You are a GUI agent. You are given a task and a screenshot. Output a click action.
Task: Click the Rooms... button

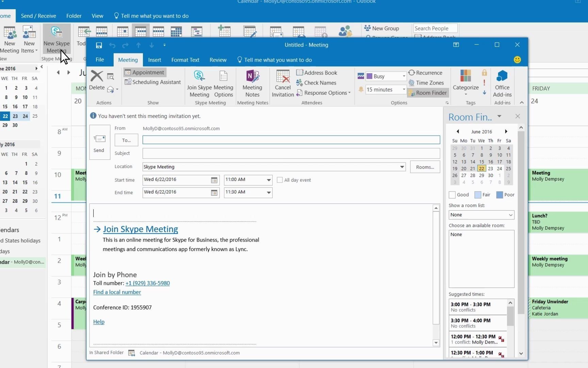click(x=425, y=167)
